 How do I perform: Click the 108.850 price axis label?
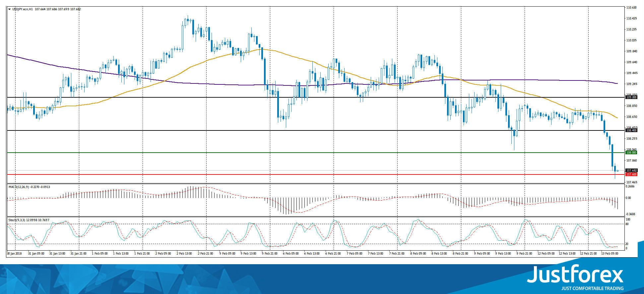pyautogui.click(x=631, y=106)
